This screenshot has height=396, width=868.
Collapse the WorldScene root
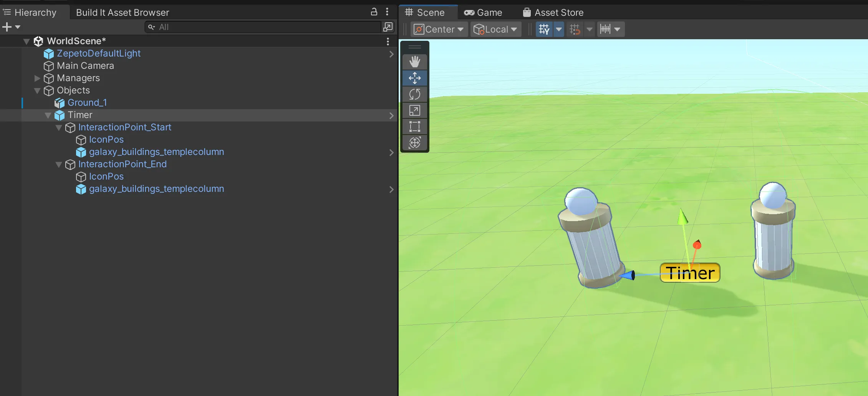pyautogui.click(x=27, y=42)
